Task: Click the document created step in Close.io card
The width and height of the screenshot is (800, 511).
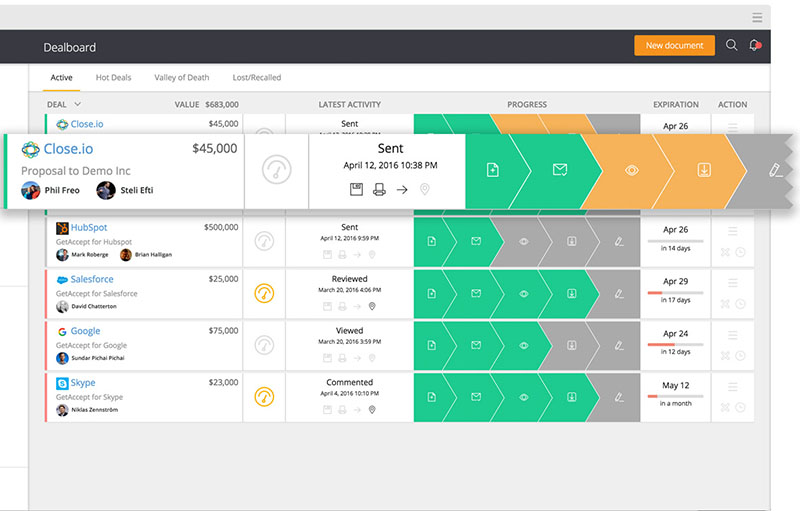Action: click(492, 170)
